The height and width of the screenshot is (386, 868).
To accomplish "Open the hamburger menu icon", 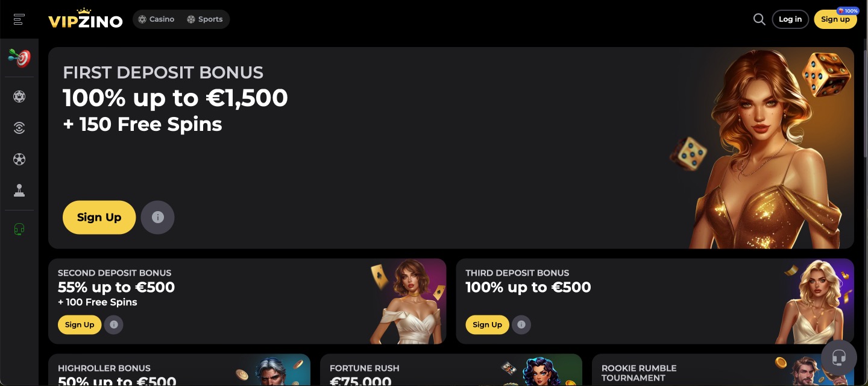I will click(x=19, y=19).
